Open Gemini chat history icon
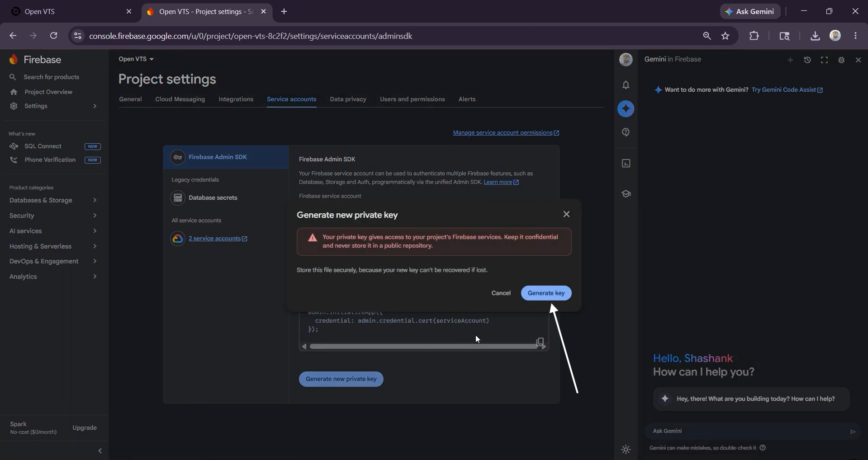This screenshot has width=868, height=460. coord(807,60)
